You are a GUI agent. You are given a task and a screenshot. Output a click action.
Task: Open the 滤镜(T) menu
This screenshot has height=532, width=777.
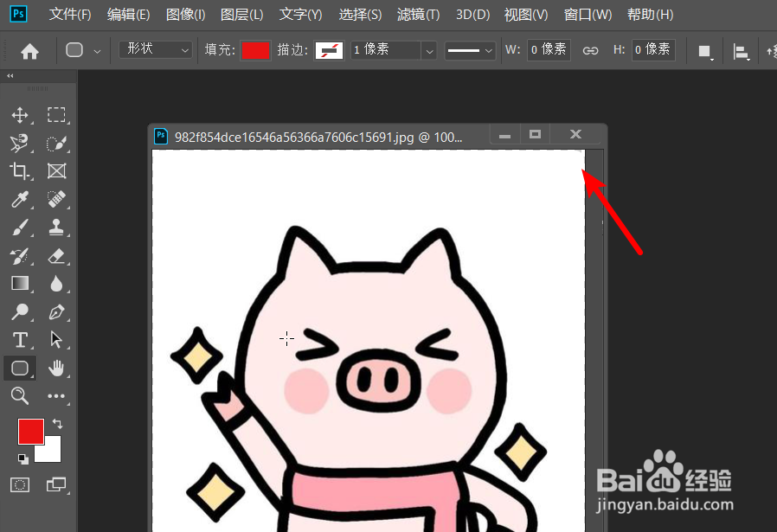[x=418, y=15]
